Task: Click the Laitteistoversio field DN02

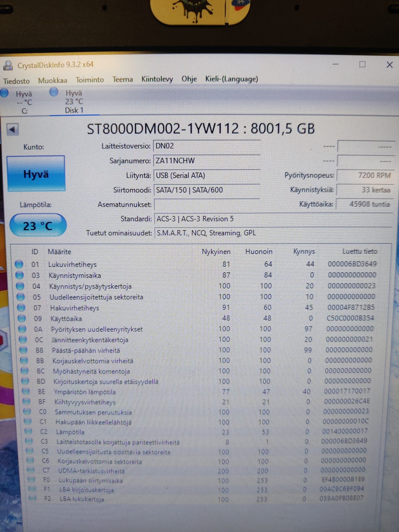Action: tap(207, 146)
